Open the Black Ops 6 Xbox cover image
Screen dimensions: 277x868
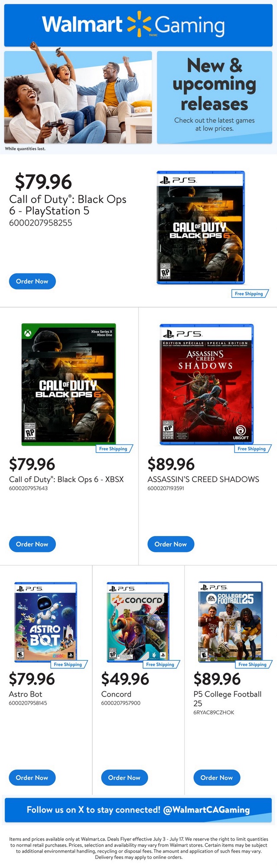coord(68,384)
